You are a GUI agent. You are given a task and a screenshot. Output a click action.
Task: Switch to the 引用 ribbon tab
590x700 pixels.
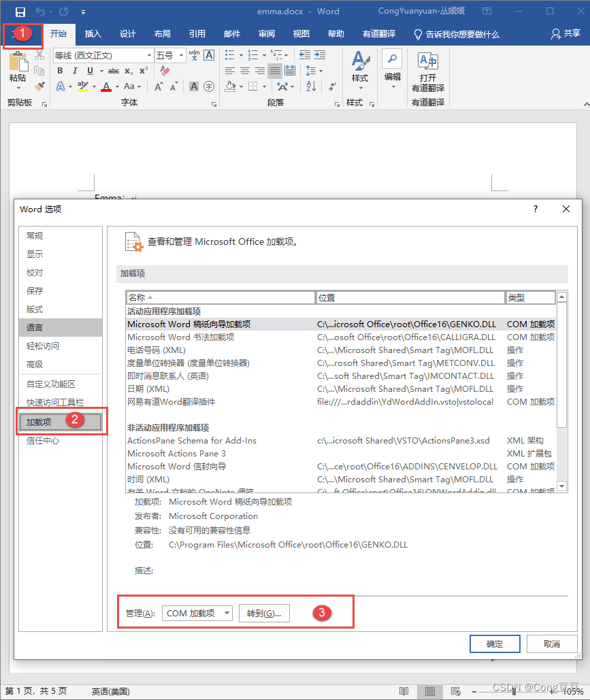(x=197, y=33)
